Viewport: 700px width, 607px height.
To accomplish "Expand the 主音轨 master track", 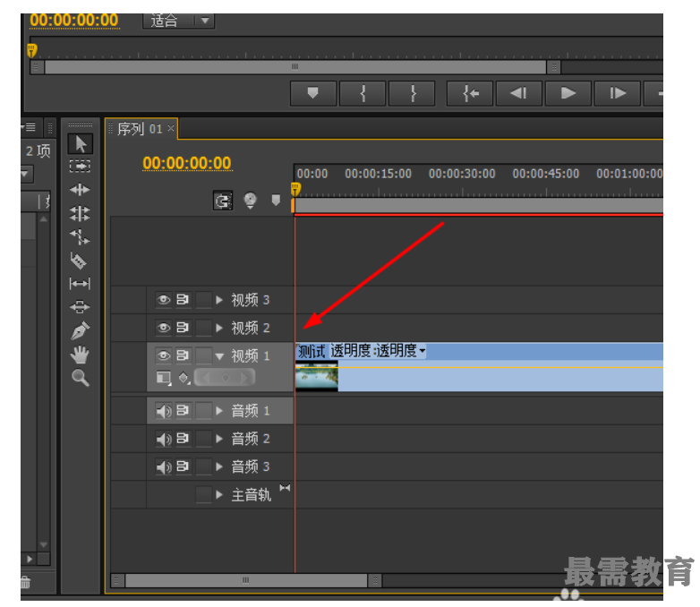I will coord(219,494).
